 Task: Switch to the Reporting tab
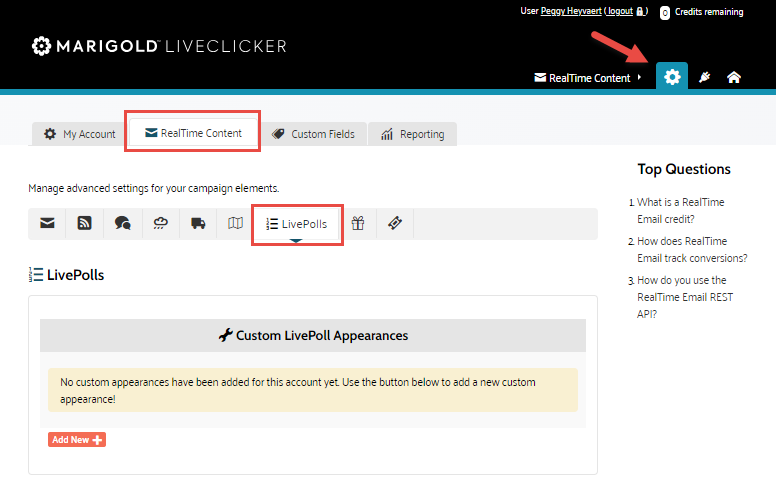pyautogui.click(x=412, y=134)
